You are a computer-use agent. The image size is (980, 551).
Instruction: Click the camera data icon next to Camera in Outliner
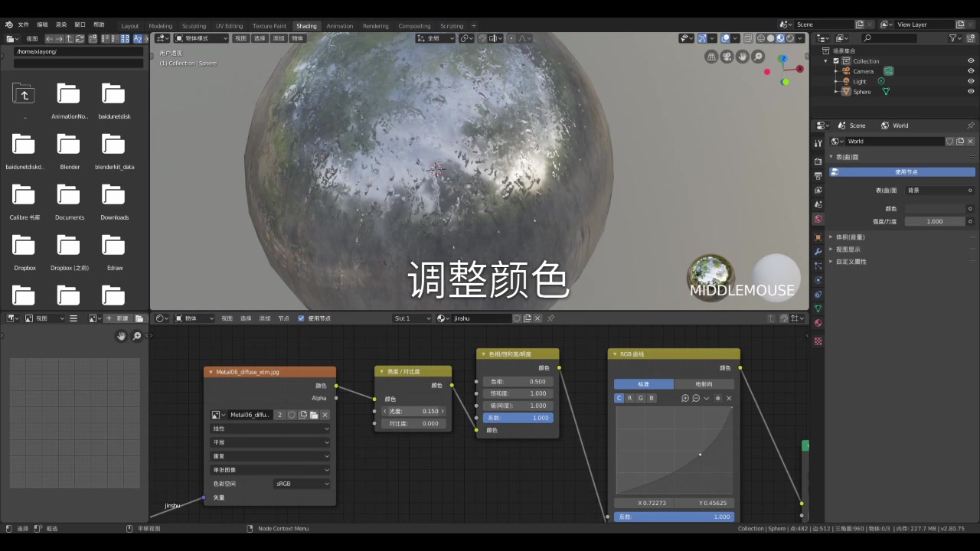[888, 71]
